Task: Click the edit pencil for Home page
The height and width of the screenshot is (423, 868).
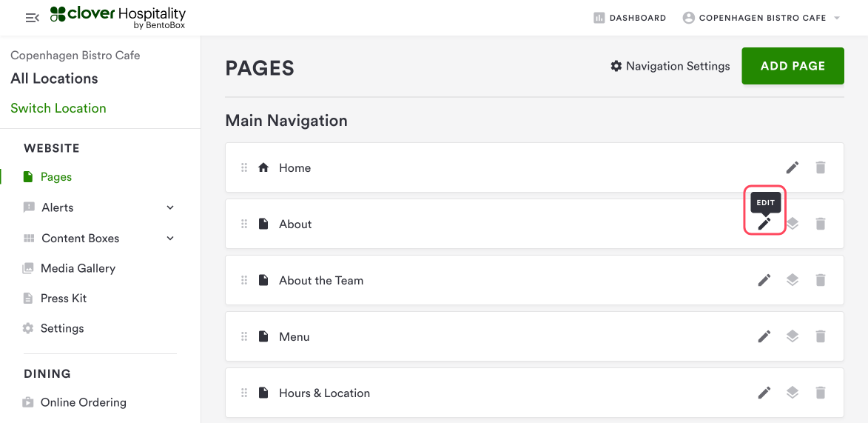Action: coord(793,167)
